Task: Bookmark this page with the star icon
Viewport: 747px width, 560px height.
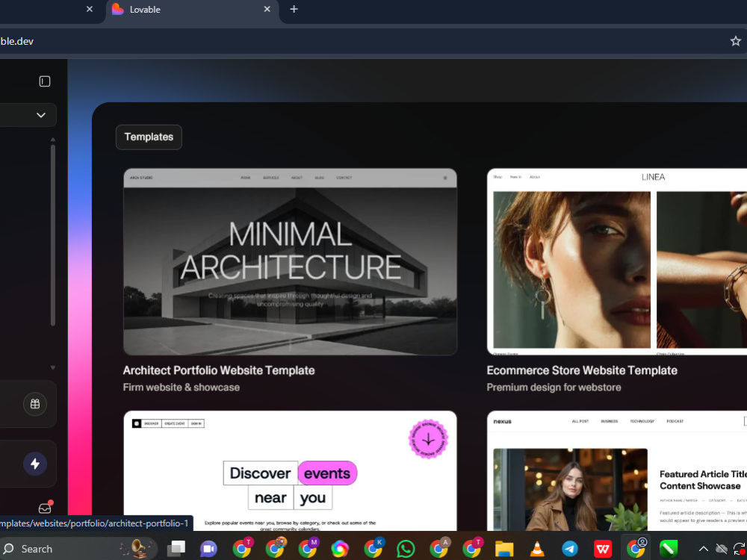Action: coord(736,41)
